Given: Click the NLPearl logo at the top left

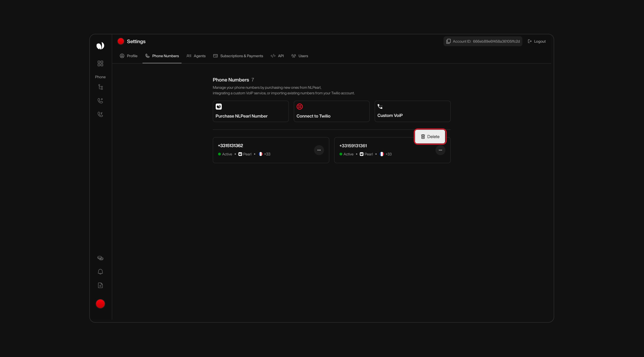Looking at the screenshot, I should pos(100,46).
